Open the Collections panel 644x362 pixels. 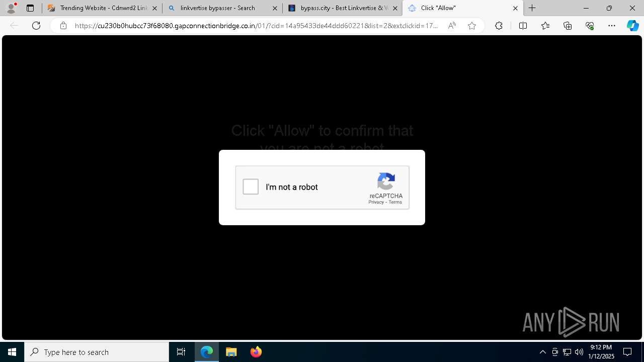[x=568, y=26]
